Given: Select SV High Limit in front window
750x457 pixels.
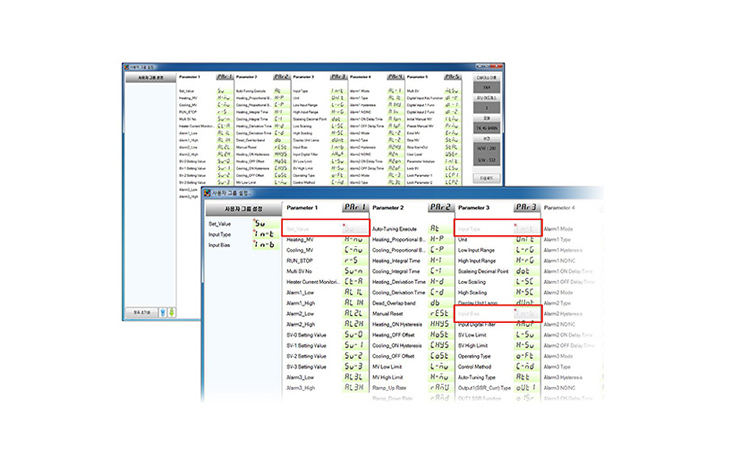Looking at the screenshot, I should pyautogui.click(x=473, y=346).
